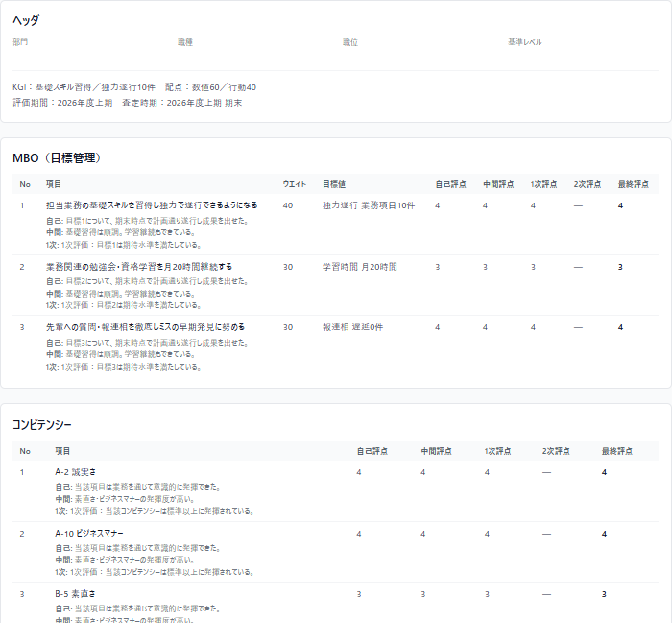This screenshot has width=672, height=623.
Task: Click 最終評点 column header in コンピテンシー table
Action: 616,451
